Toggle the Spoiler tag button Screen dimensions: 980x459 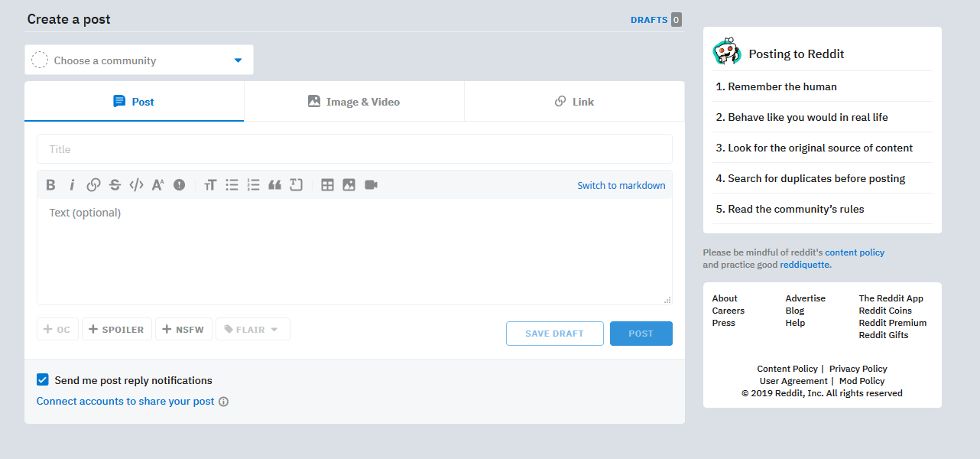pos(116,330)
